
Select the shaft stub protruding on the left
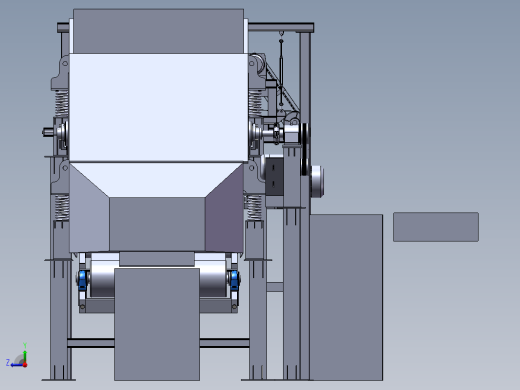pyautogui.click(x=49, y=132)
